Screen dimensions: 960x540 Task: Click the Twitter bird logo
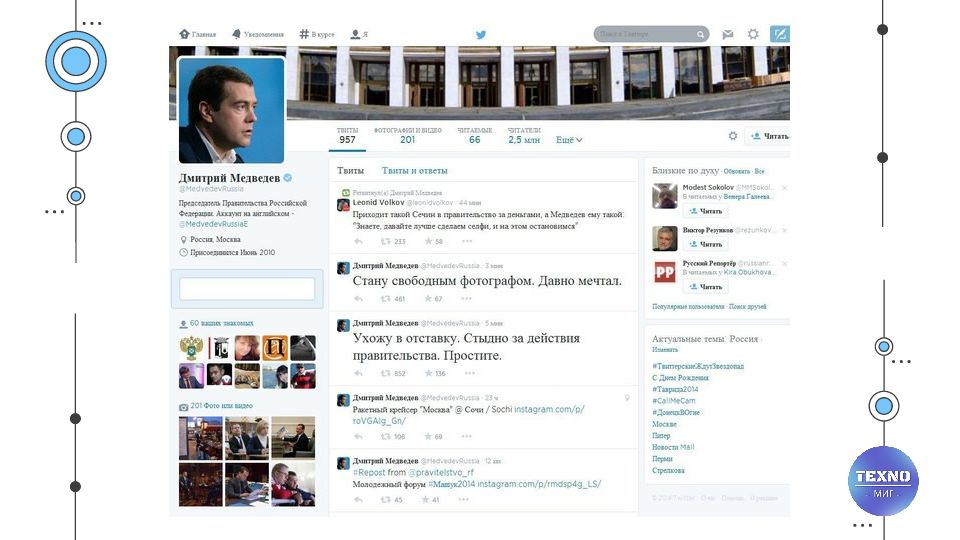pos(481,35)
